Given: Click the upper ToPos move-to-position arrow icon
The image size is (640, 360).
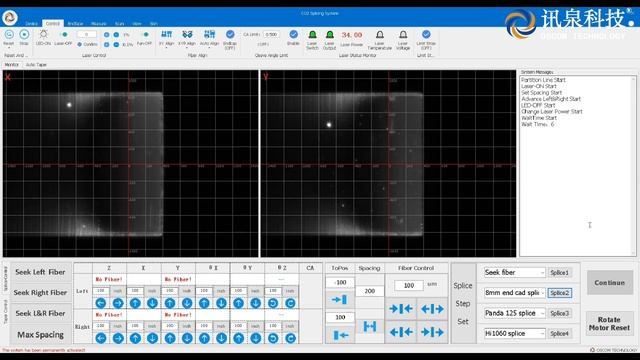Looking at the screenshot, I should (x=340, y=300).
